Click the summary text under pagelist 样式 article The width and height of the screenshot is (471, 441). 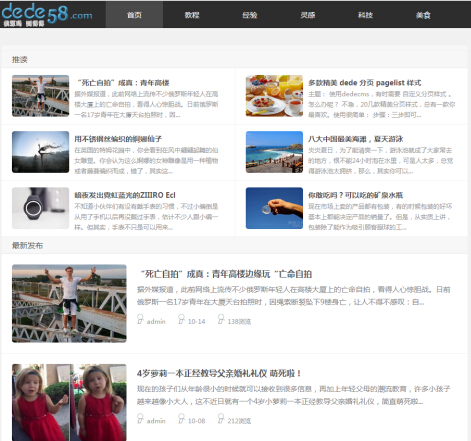click(381, 104)
